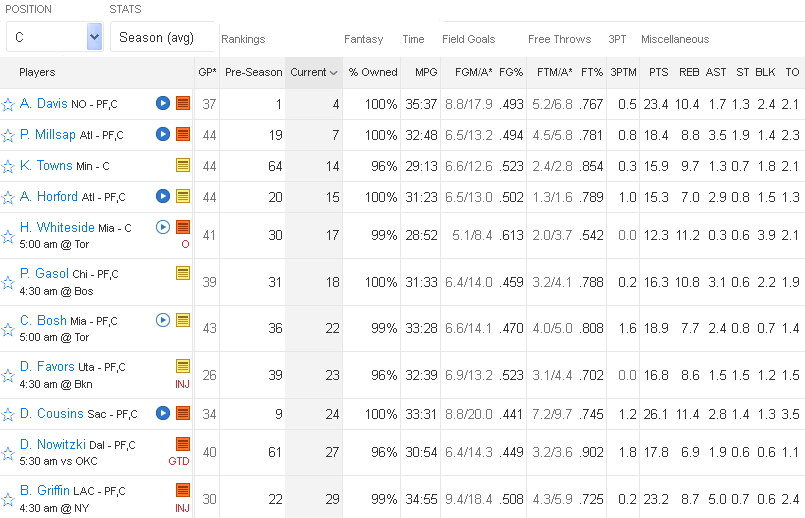Click H. Whiteside's video play icon

point(163,227)
